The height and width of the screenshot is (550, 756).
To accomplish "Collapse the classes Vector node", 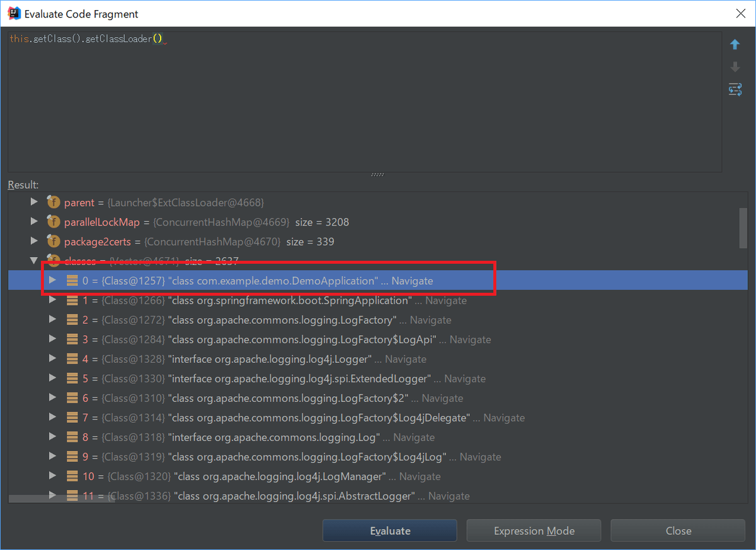I will coord(34,261).
